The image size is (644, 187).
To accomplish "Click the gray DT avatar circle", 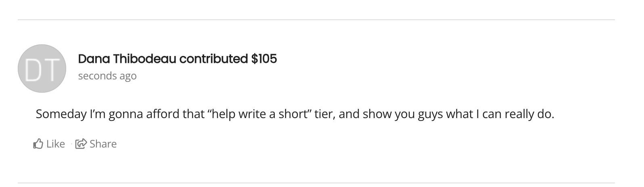I will tap(42, 69).
